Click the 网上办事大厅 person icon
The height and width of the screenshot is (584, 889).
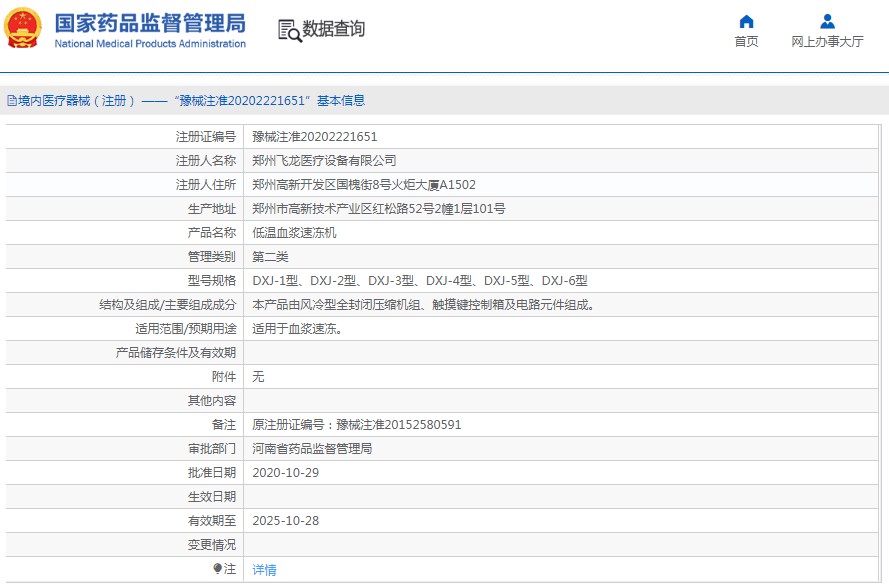827,22
